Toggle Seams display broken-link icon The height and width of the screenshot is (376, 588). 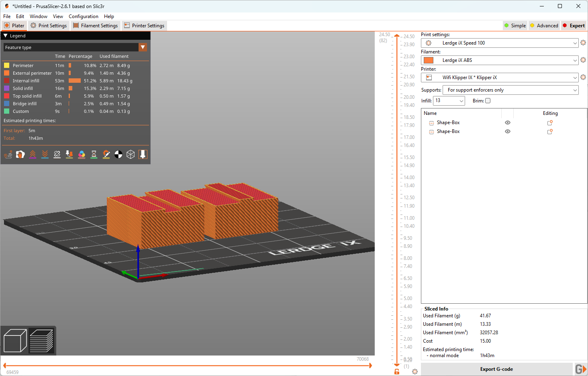pos(57,154)
